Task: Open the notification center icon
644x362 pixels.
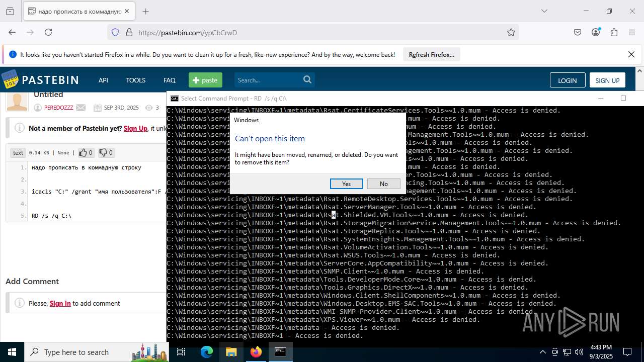Action: point(627,352)
